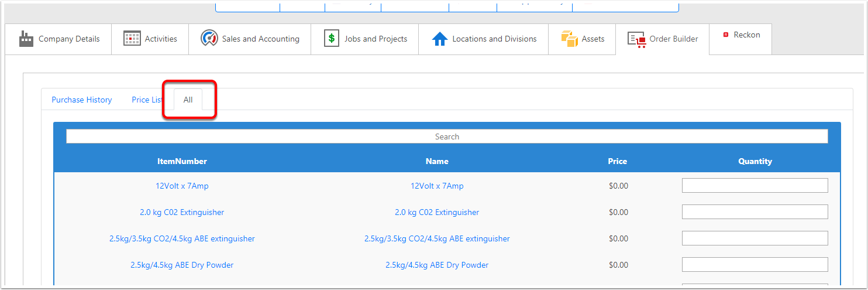
Task: Click the Quantity column header
Action: coord(755,161)
